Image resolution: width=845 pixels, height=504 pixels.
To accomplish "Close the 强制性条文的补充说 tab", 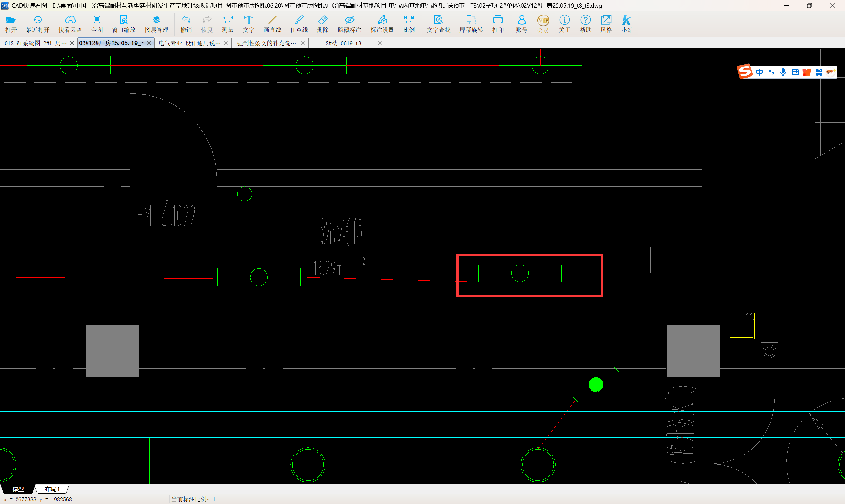I will (302, 43).
